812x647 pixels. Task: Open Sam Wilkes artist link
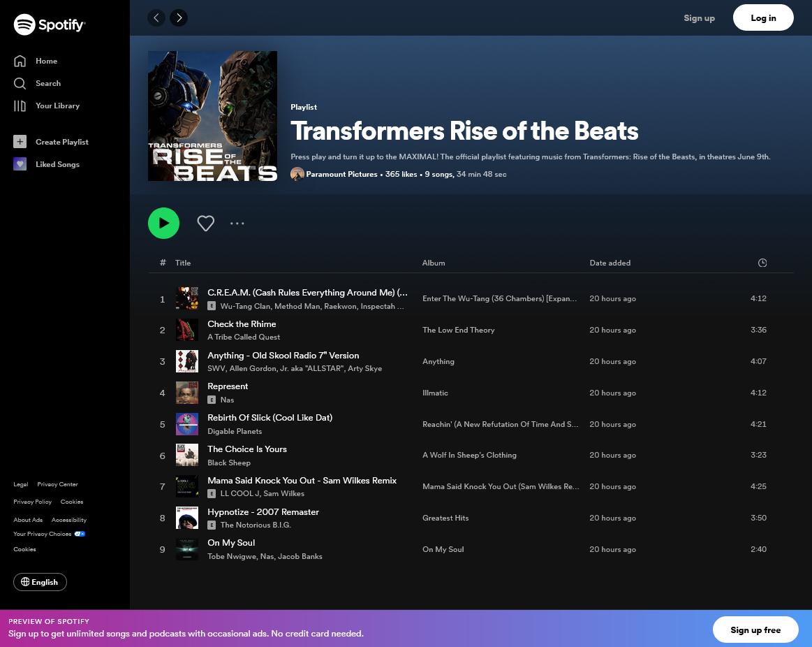tap(283, 493)
